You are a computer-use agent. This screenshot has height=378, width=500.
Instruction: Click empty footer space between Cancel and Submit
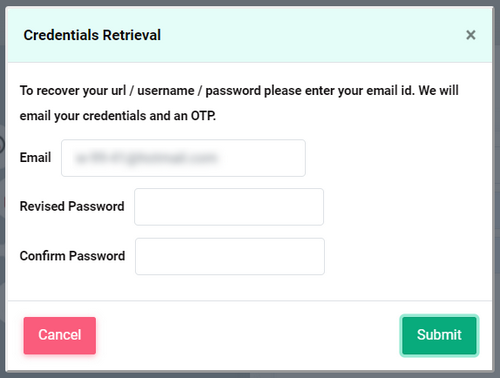pyautogui.click(x=248, y=335)
